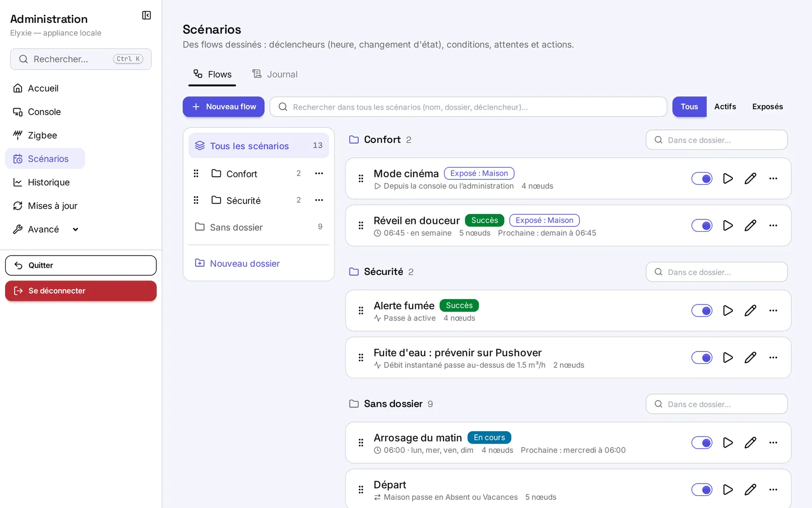Select the Flows tab
The image size is (812, 508).
tap(213, 74)
